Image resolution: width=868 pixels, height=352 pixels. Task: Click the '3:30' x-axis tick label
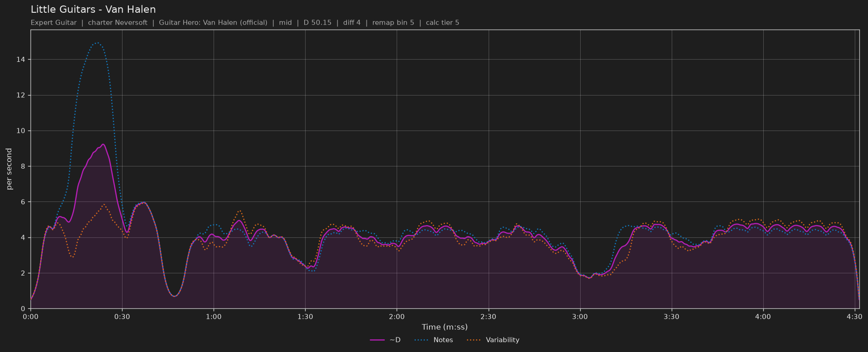671,317
